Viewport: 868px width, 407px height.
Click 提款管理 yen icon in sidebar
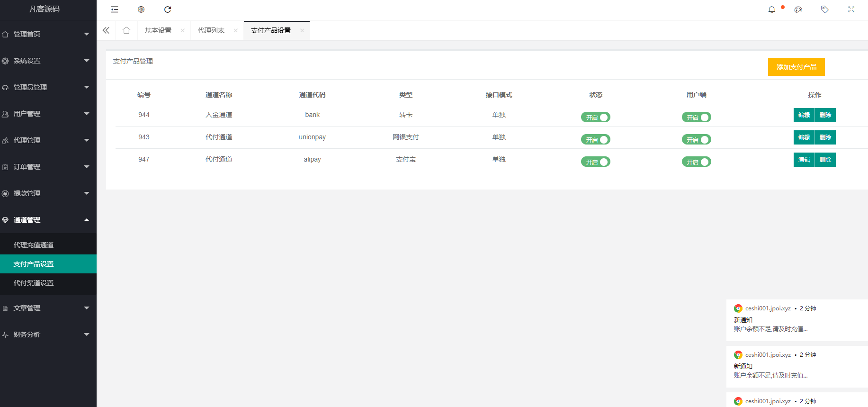[x=5, y=193]
